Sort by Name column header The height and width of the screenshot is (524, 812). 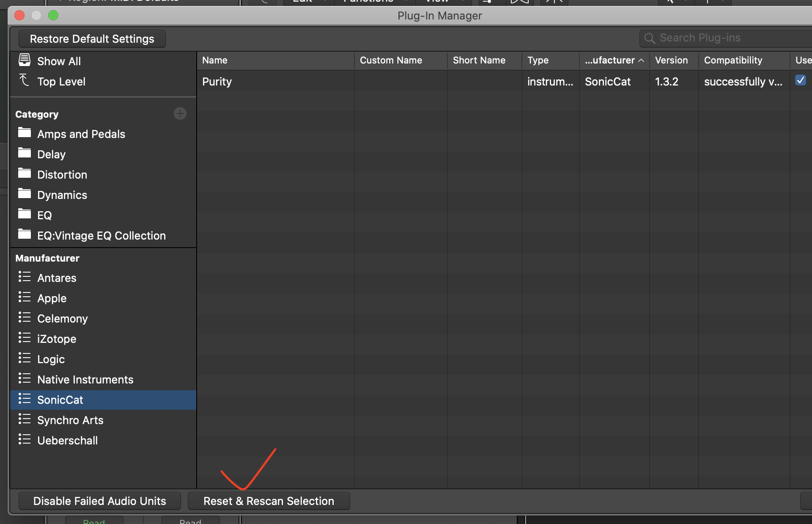point(276,61)
